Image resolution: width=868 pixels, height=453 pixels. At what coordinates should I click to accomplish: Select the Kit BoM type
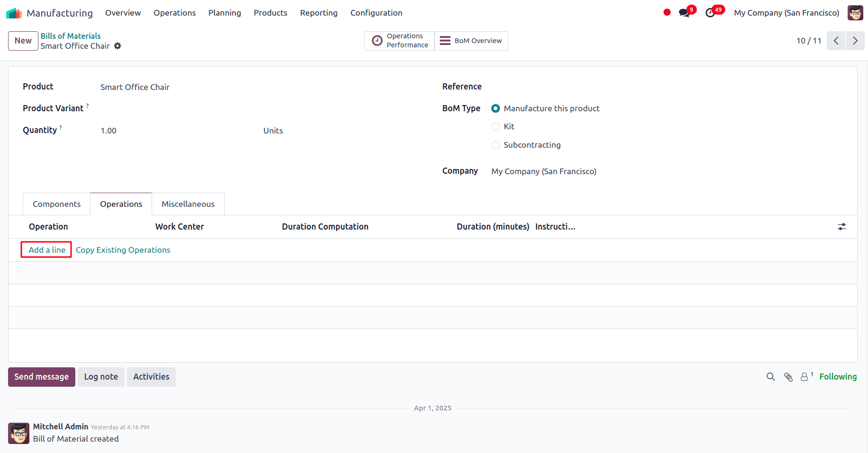pyautogui.click(x=495, y=126)
